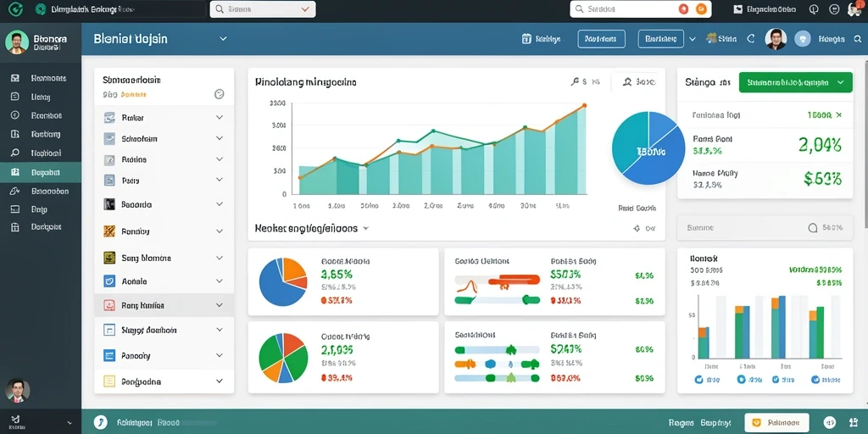Image resolution: width=868 pixels, height=434 pixels.
Task: Select the top item in the dark sidebar menu
Action: click(41, 78)
